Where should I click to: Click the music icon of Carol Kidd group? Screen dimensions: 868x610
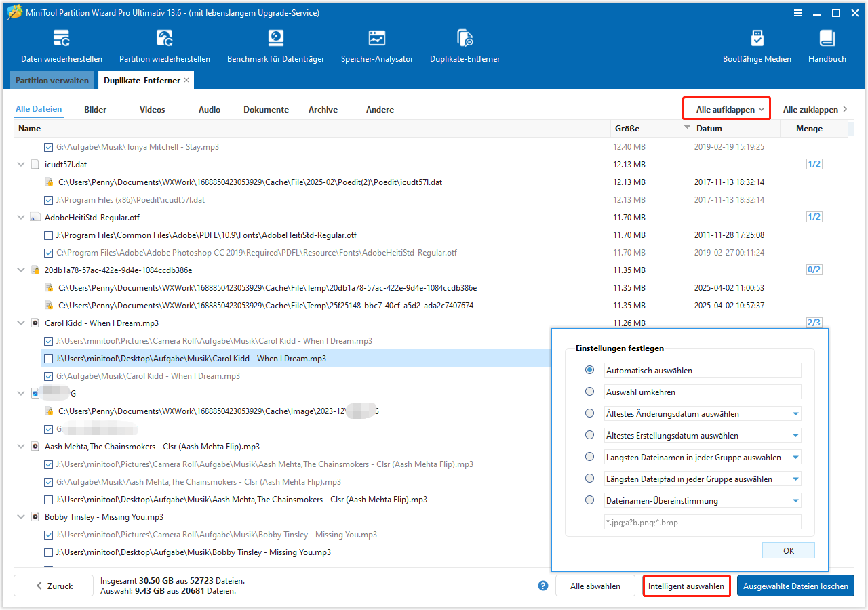click(35, 323)
